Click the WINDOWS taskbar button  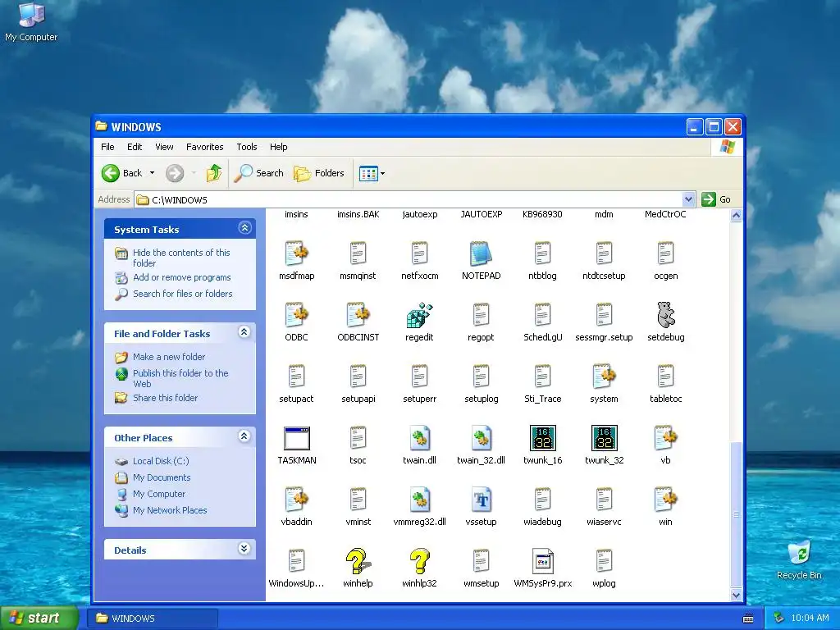tap(153, 619)
